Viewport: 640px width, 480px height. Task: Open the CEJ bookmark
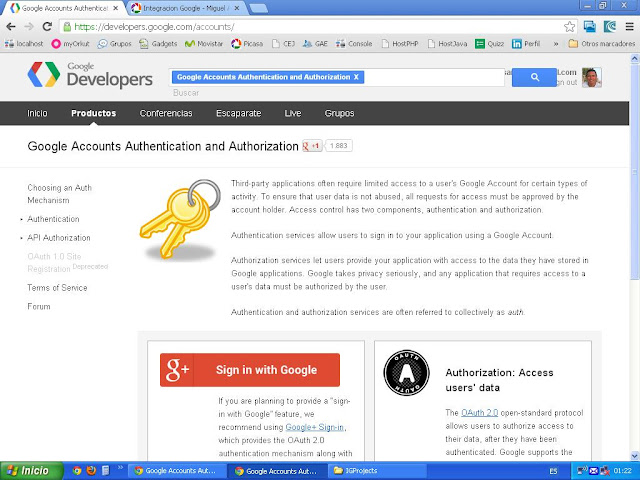[283, 44]
